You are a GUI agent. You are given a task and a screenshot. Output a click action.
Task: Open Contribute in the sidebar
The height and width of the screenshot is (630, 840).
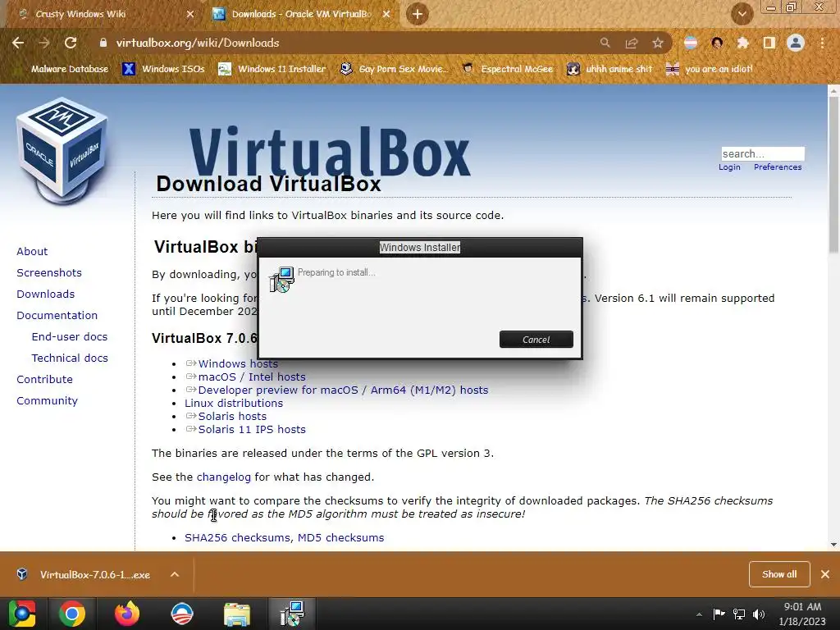pos(44,379)
